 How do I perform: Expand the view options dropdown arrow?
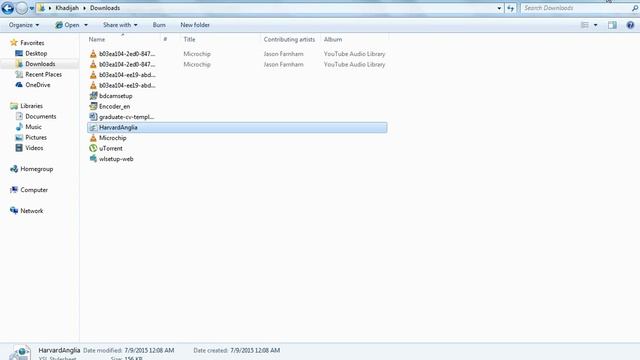tap(596, 25)
